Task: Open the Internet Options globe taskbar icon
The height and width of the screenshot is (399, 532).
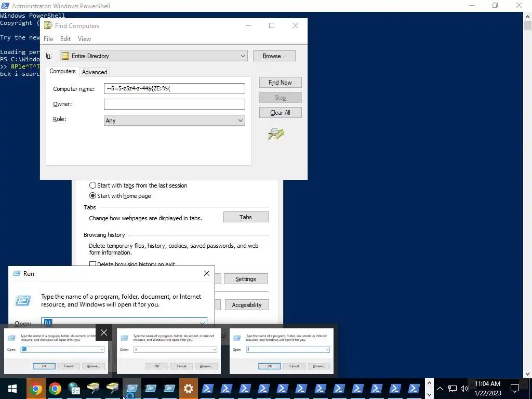Action: click(x=74, y=389)
